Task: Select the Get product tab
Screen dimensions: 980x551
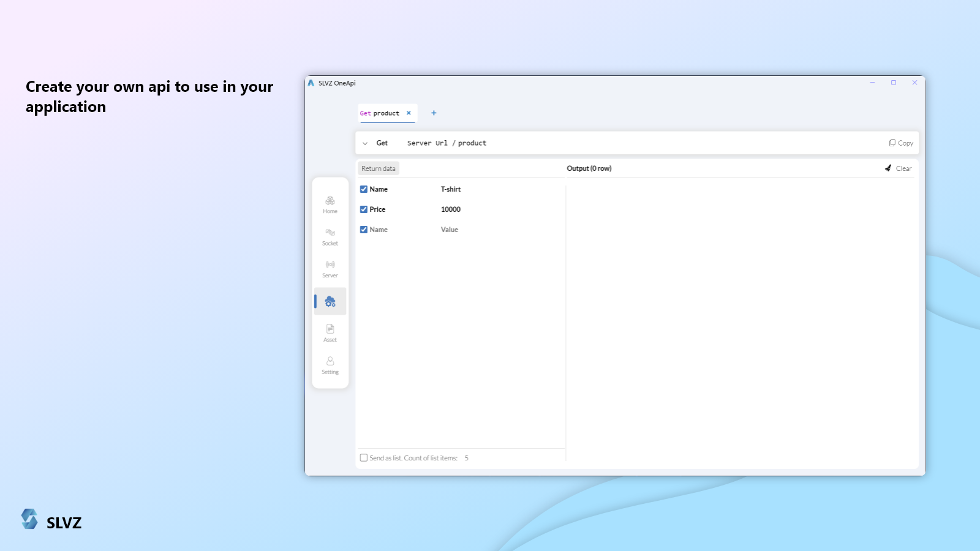Action: 380,113
